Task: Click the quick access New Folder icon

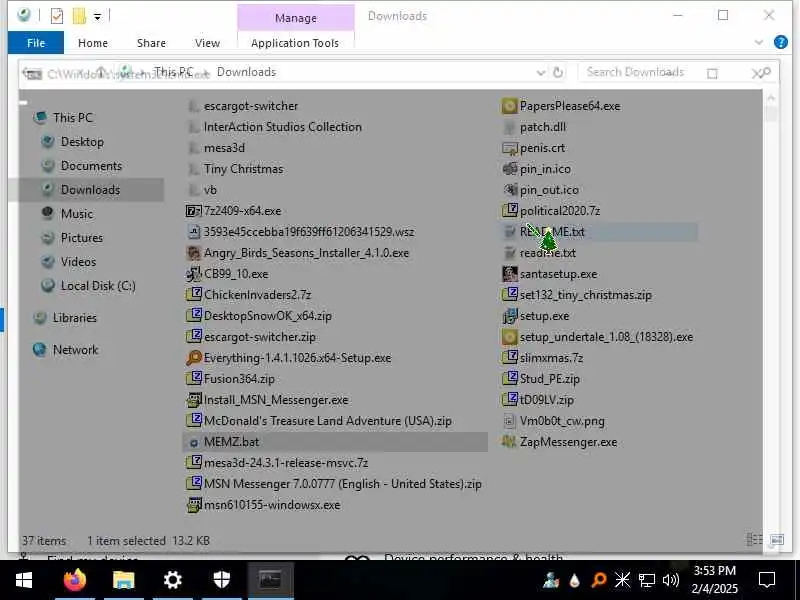Action: (x=79, y=16)
